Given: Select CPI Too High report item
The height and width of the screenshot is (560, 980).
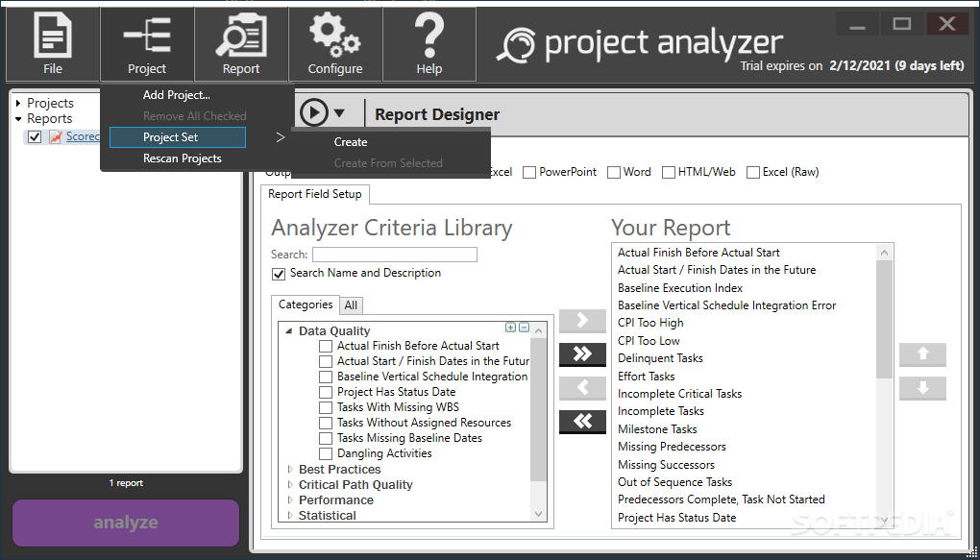Looking at the screenshot, I should tap(650, 323).
